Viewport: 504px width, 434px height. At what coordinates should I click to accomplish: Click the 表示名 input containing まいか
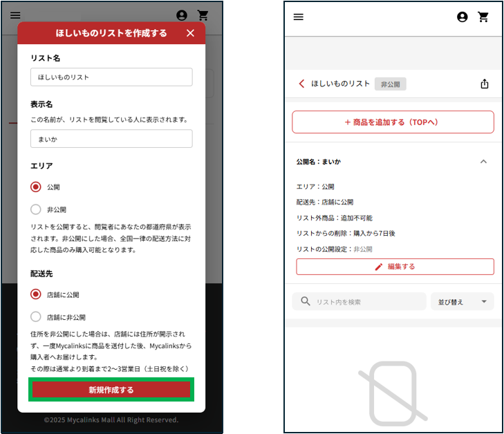pyautogui.click(x=111, y=139)
